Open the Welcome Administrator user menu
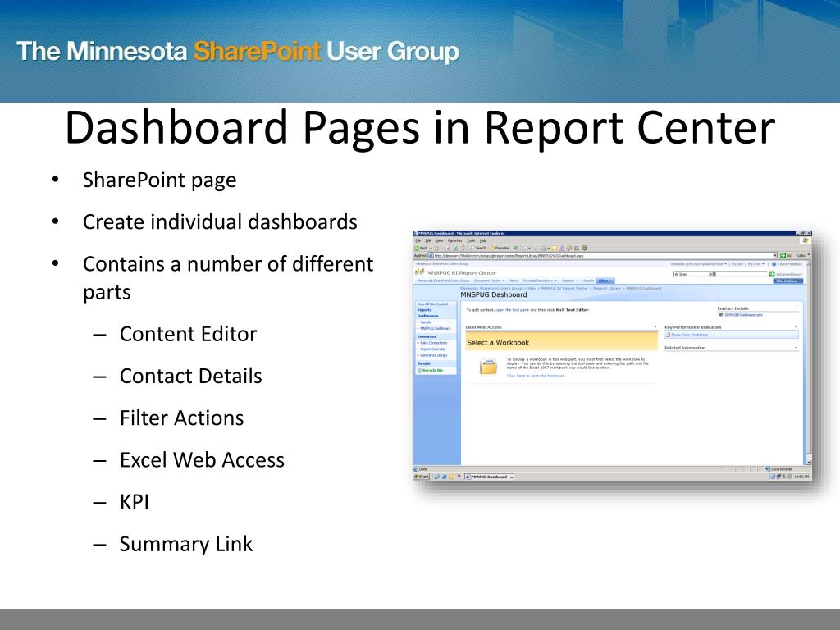The height and width of the screenshot is (630, 840). coord(699,264)
